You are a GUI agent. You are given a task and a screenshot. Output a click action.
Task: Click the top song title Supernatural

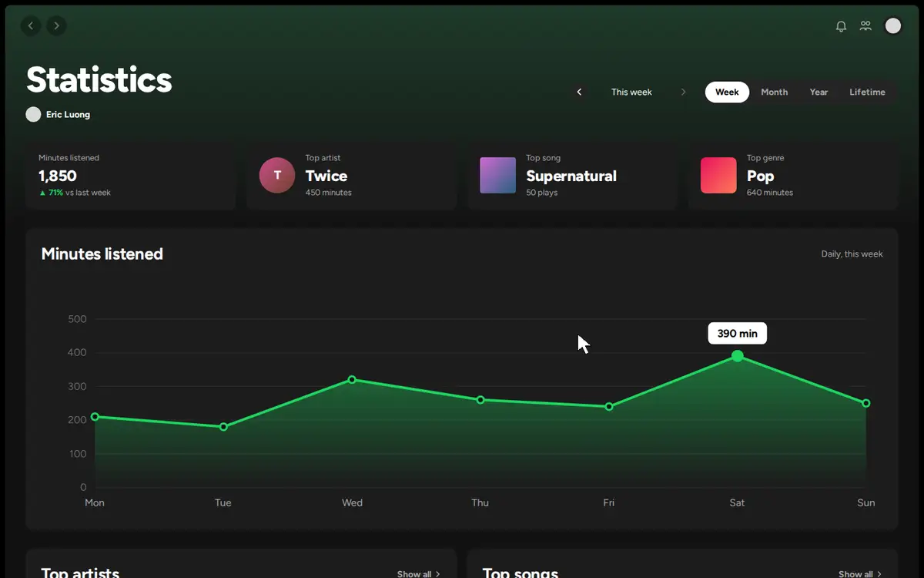571,176
